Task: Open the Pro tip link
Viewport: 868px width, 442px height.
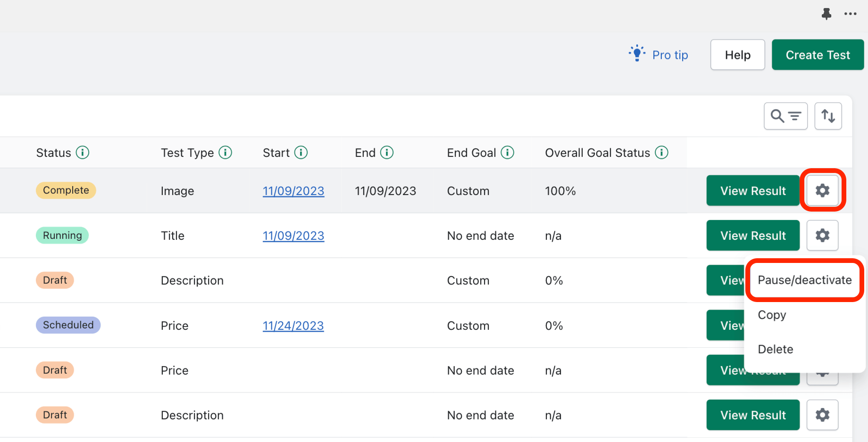Action: point(669,55)
